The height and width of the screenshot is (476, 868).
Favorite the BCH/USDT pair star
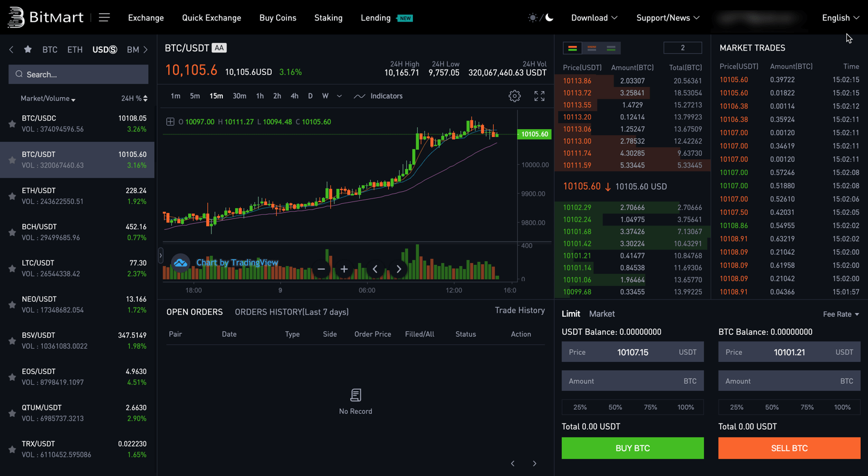pyautogui.click(x=12, y=232)
